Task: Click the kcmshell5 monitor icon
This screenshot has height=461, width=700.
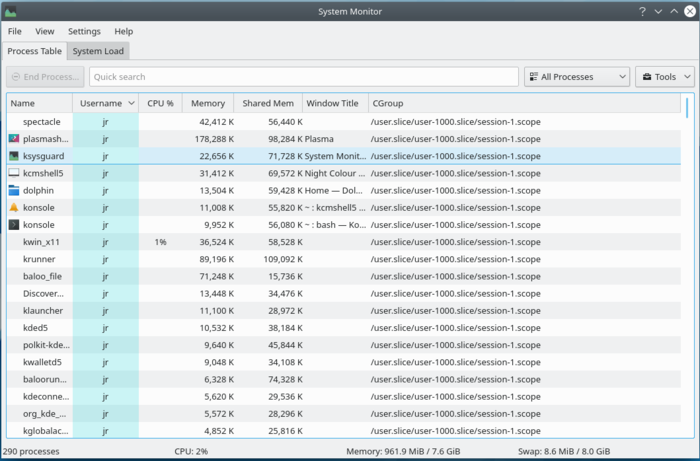Action: (x=14, y=173)
